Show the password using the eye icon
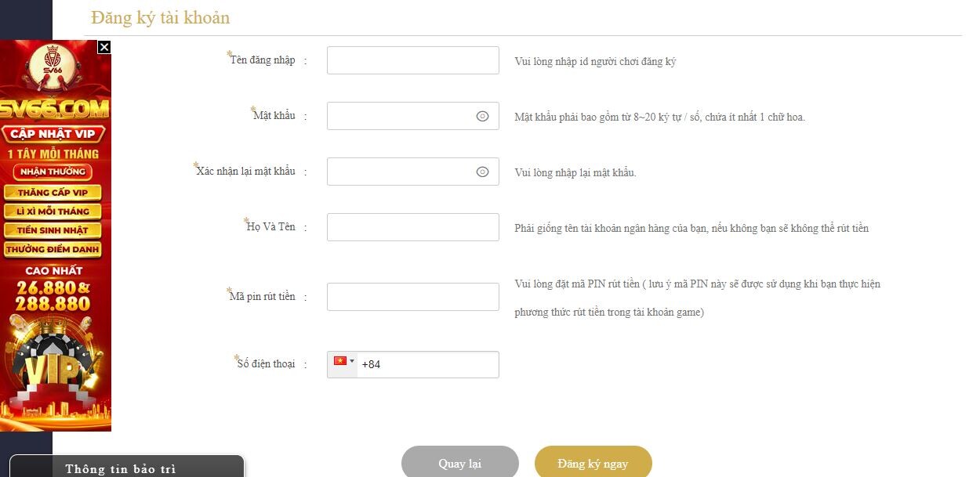This screenshot has height=477, width=980. click(x=482, y=115)
